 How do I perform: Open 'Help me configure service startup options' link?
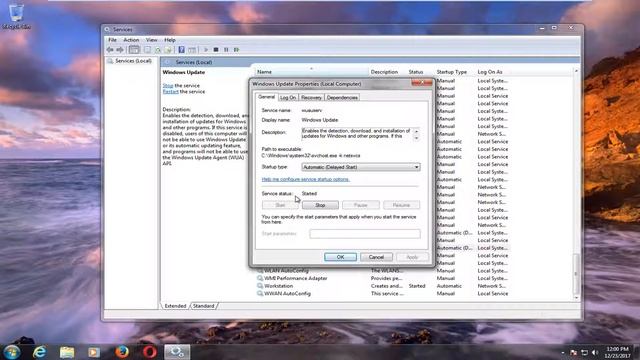pos(306,179)
